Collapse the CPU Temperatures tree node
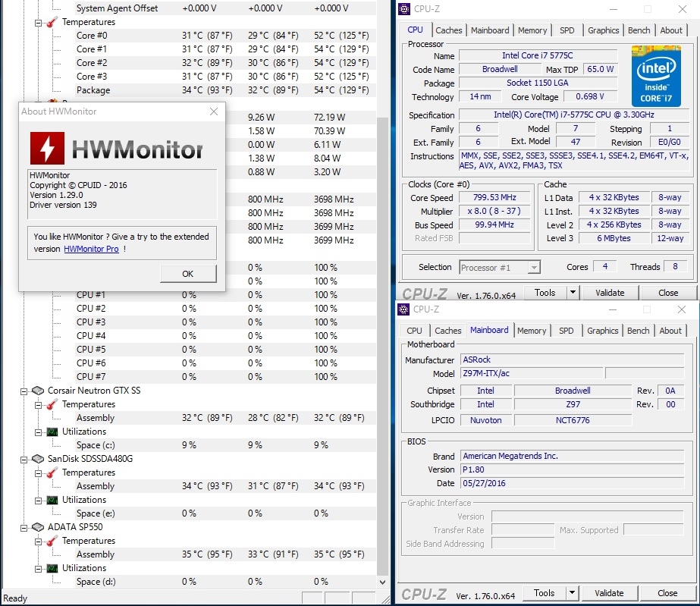 coord(38,23)
